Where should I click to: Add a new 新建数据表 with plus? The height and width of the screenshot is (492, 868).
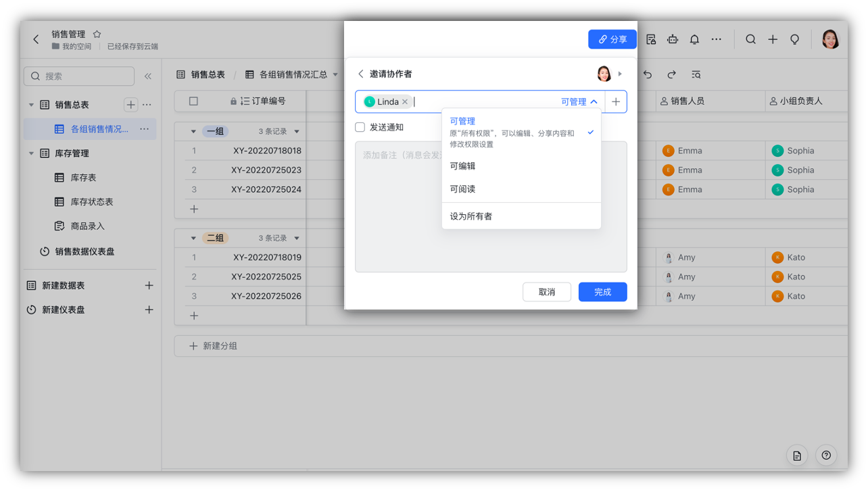(149, 286)
